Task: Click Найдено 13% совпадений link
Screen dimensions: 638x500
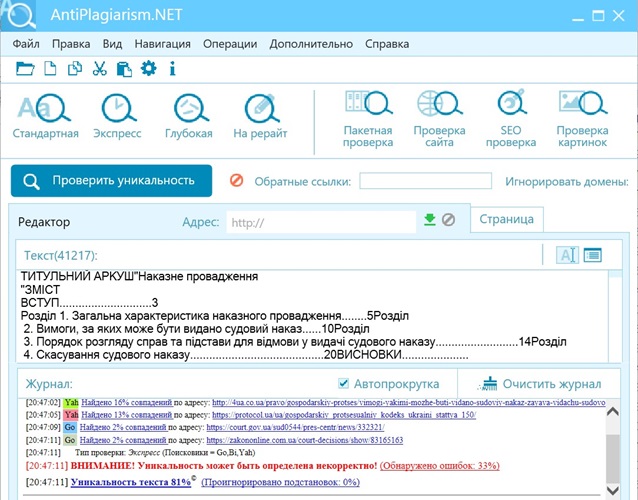Action: coord(127,415)
